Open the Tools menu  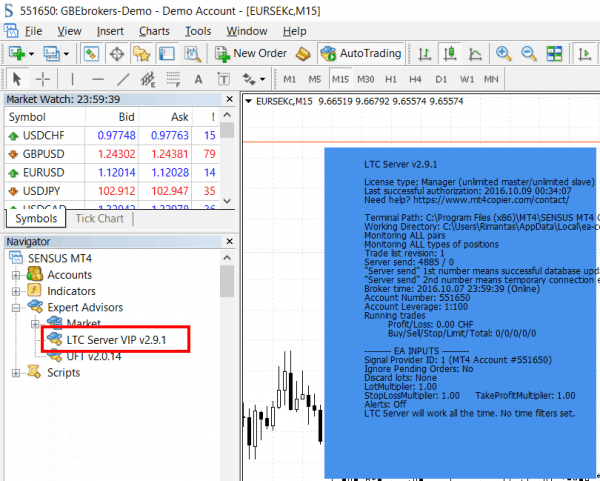198,31
